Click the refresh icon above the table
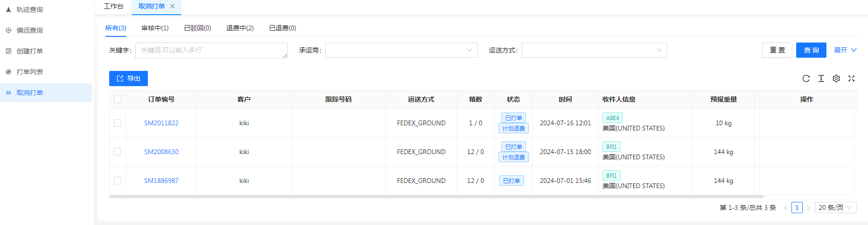Image resolution: width=868 pixels, height=225 pixels. click(806, 78)
